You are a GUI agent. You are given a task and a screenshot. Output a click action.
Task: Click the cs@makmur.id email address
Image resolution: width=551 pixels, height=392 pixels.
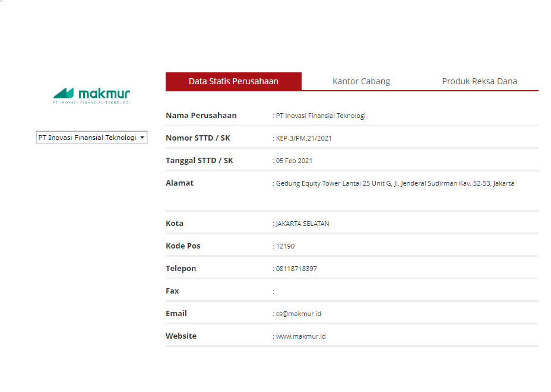point(298,314)
